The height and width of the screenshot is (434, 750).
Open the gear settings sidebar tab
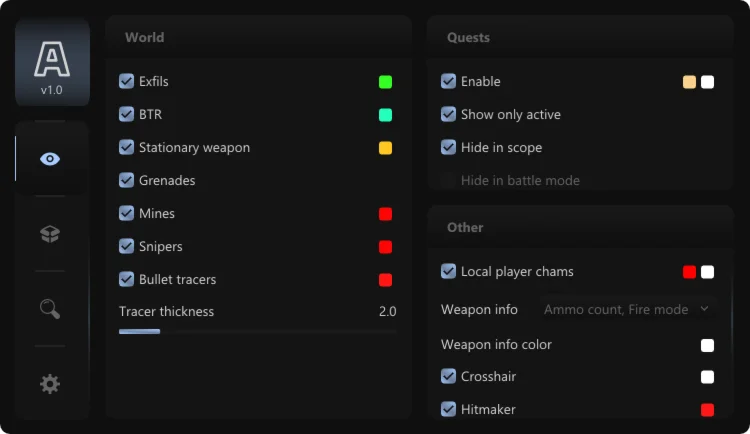50,383
